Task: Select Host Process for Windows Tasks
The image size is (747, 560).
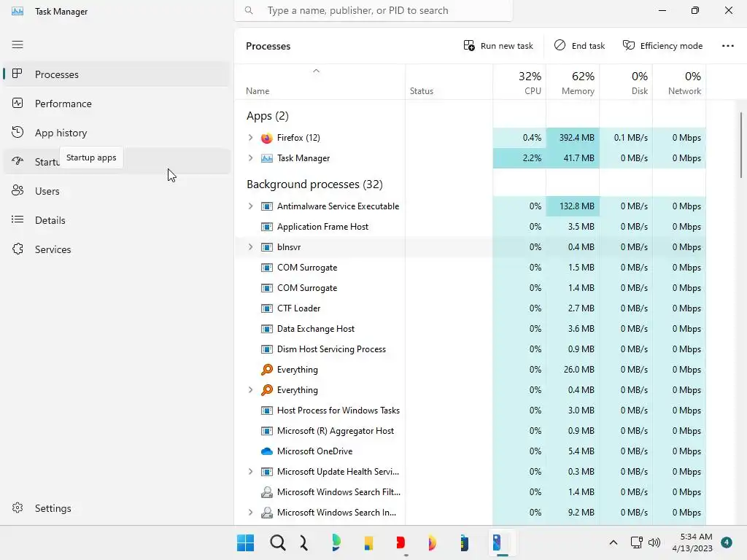Action: (471, 411)
